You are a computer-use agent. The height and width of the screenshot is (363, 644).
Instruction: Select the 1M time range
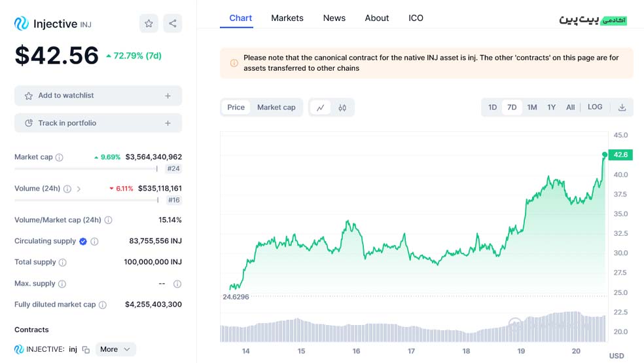(532, 107)
